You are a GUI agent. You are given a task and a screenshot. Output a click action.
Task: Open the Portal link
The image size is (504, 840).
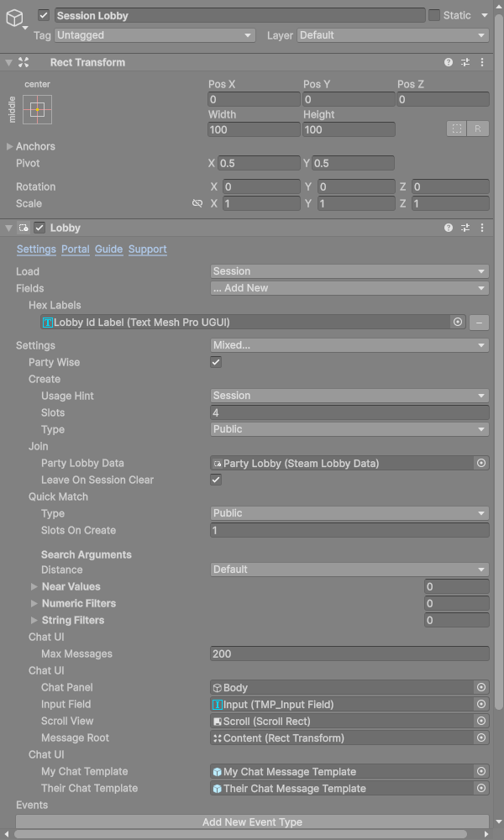[76, 249]
